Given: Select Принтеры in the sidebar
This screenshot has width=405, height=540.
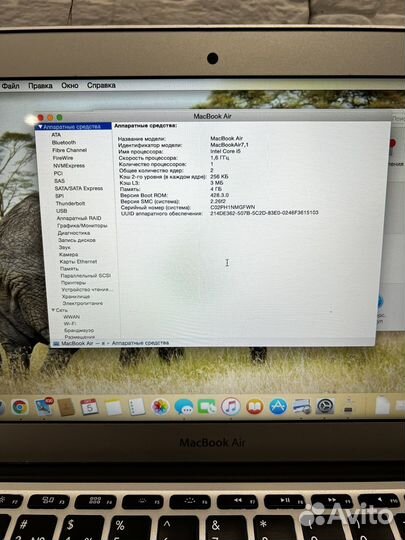Looking at the screenshot, I should [x=73, y=282].
